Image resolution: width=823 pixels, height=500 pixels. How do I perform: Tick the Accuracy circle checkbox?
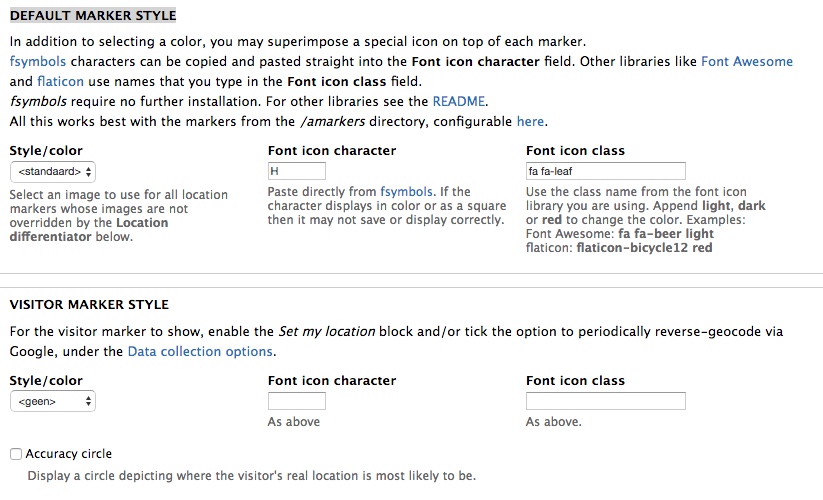(15, 454)
